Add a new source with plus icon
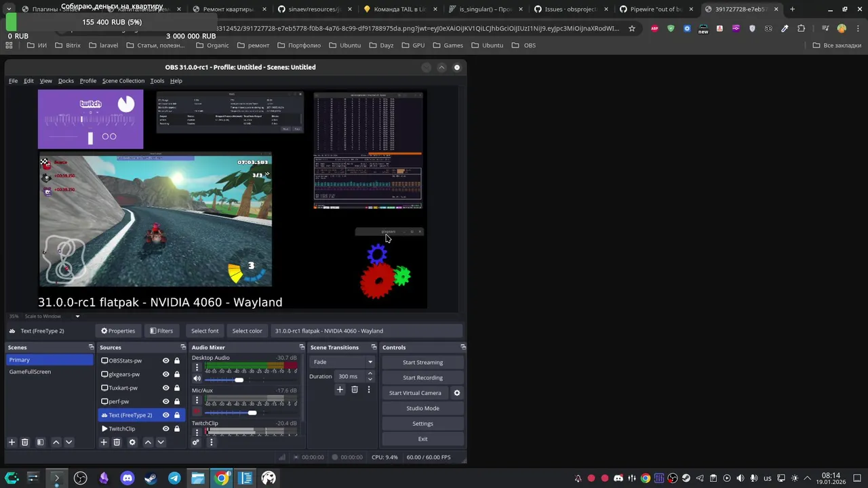The width and height of the screenshot is (868, 488). 104,442
